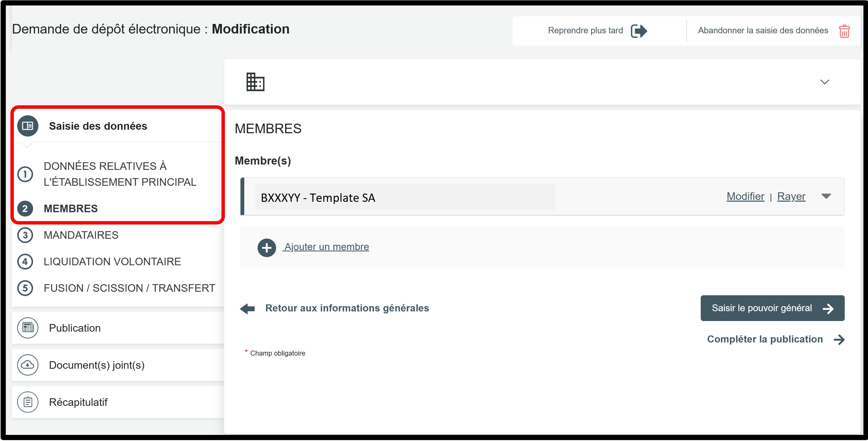Image resolution: width=868 pixels, height=441 pixels.
Task: Open step 3 Mandataires
Action: [81, 235]
